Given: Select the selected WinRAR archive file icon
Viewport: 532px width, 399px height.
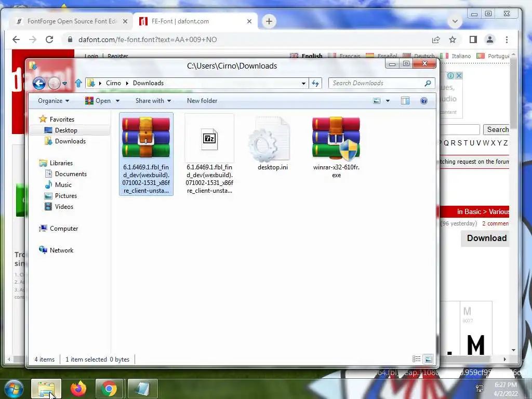Looking at the screenshot, I should [x=146, y=138].
